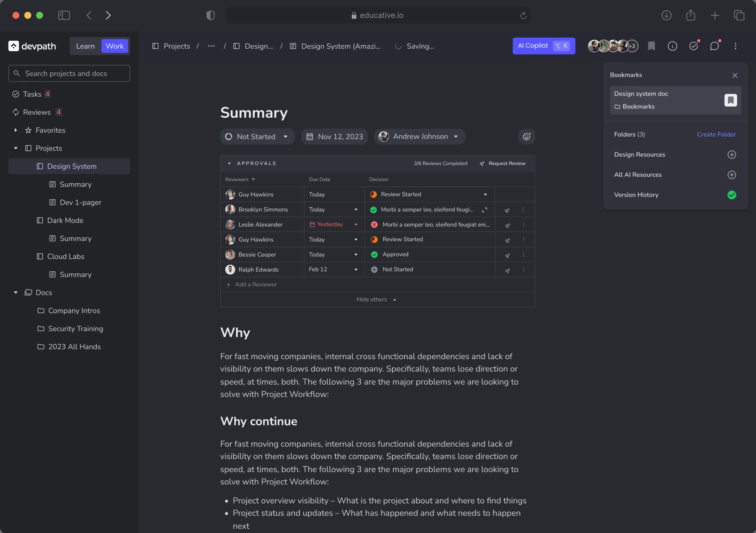The height and width of the screenshot is (533, 756).
Task: Switch to Learn mode
Action: pyautogui.click(x=85, y=46)
